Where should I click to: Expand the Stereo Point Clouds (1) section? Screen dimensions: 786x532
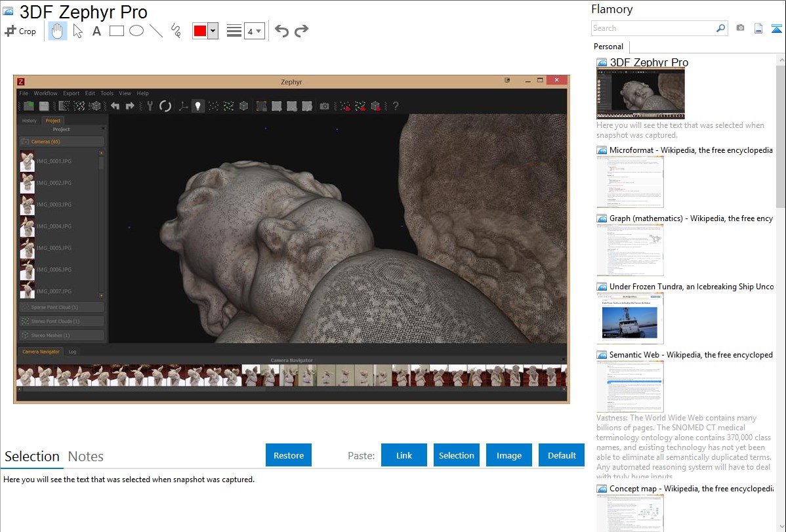(x=62, y=321)
